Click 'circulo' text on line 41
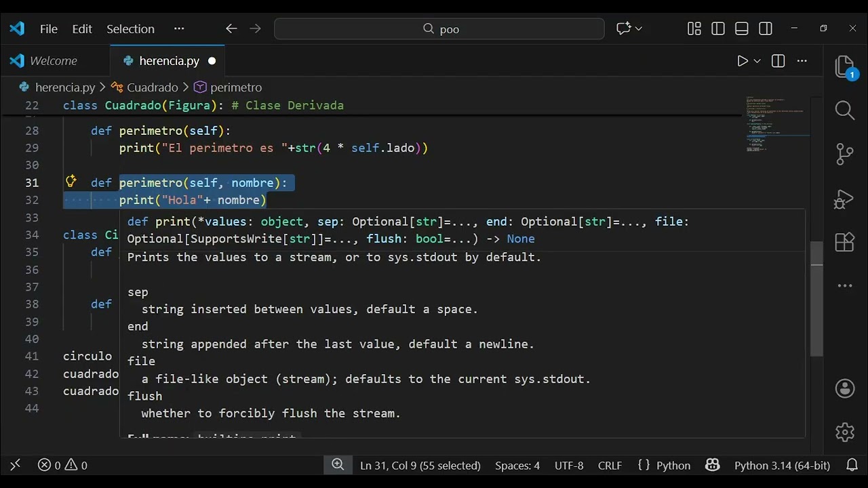Screen dimensions: 868x488 coord(87,356)
